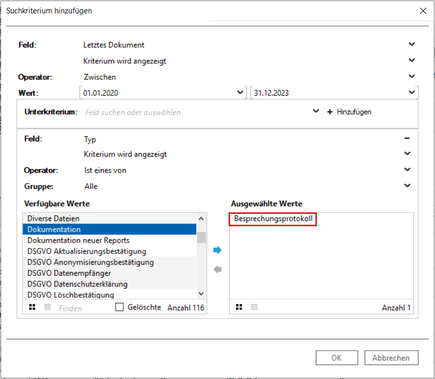Open the Feld dropdown showing Letztes Dokument
Viewport: 435px width, 379px height.
pyautogui.click(x=412, y=44)
